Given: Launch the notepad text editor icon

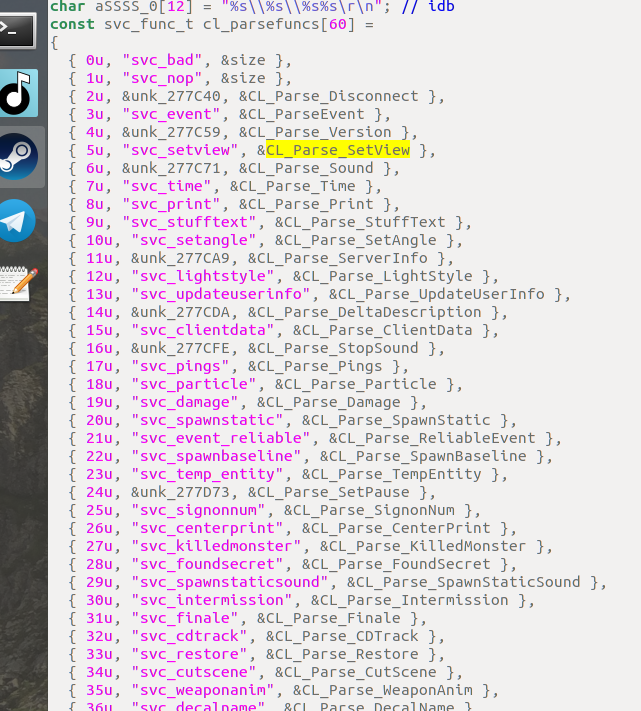Looking at the screenshot, I should click(x=18, y=282).
